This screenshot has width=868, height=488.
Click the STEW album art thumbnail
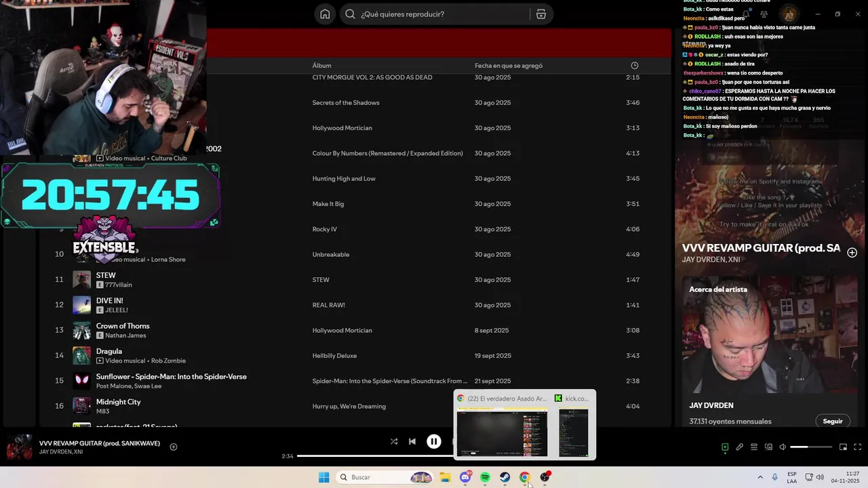click(81, 280)
